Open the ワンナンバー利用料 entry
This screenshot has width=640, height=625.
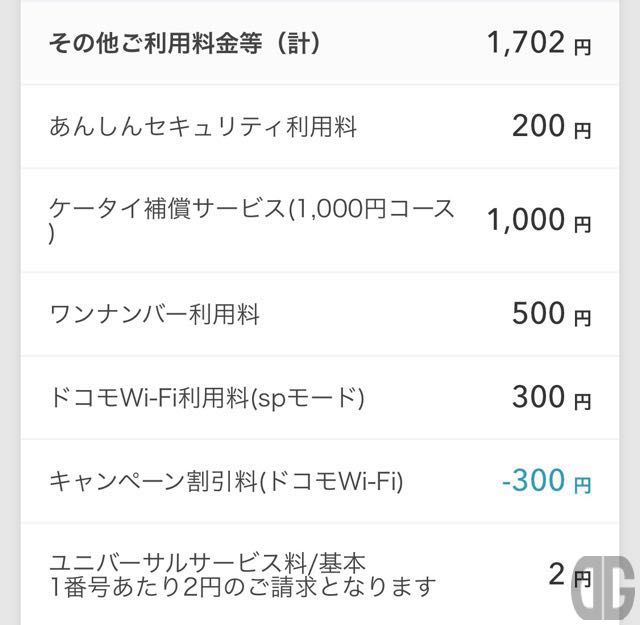pos(320,314)
